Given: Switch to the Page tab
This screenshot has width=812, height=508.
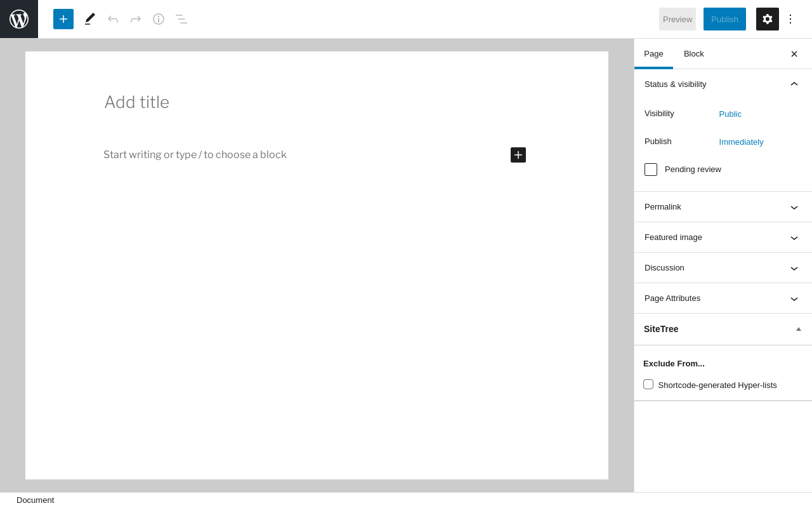Looking at the screenshot, I should click(x=653, y=54).
